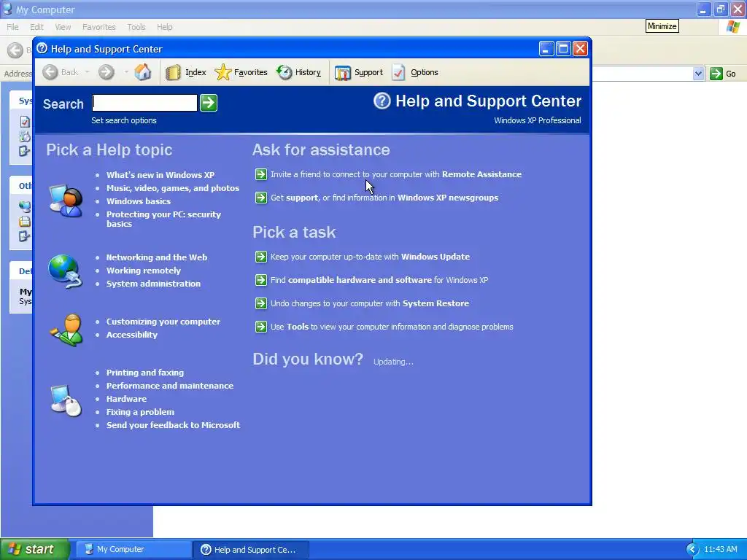The image size is (747, 560).
Task: Click the green arrow beside Windows Update
Action: 261,257
